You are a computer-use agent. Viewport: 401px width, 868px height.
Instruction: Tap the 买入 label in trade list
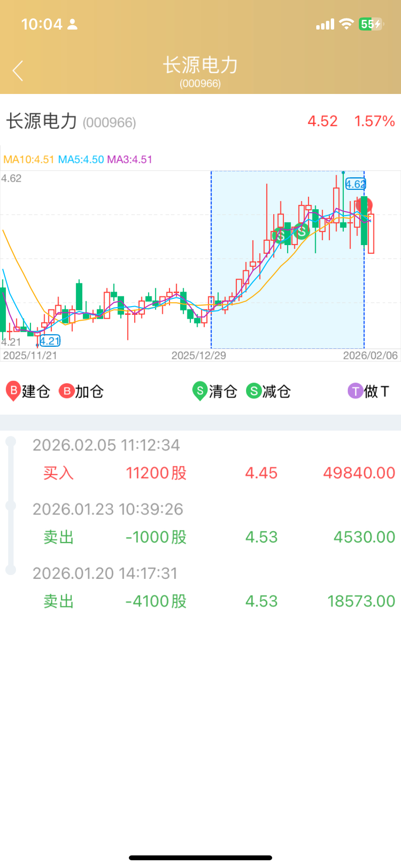tap(59, 473)
